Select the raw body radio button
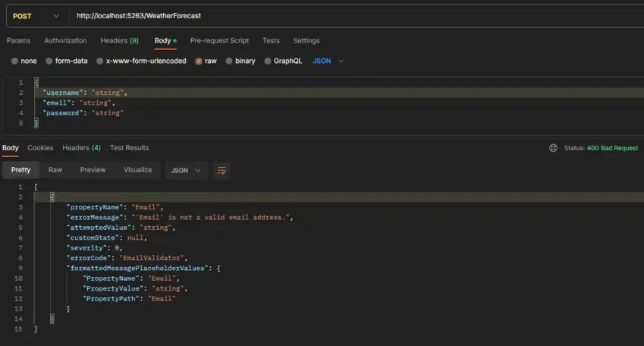 [199, 61]
